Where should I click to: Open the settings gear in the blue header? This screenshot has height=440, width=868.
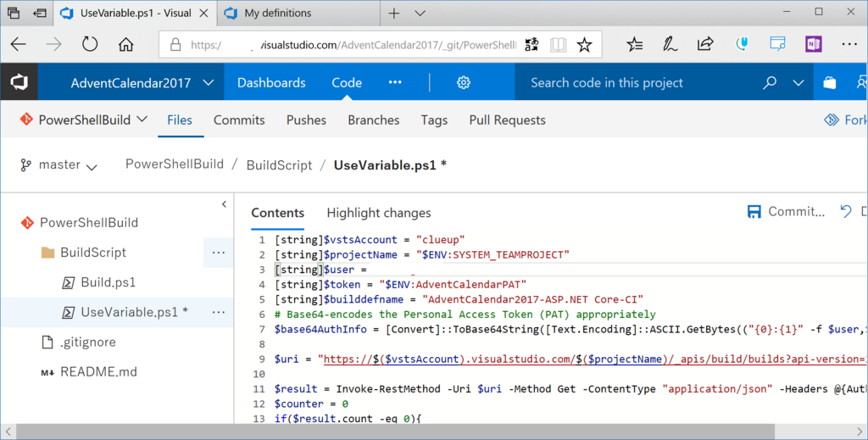(x=464, y=82)
